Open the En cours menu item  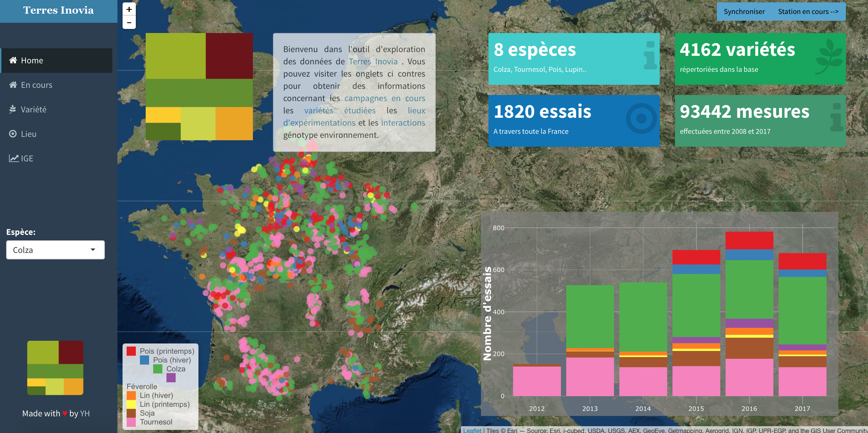tap(36, 85)
